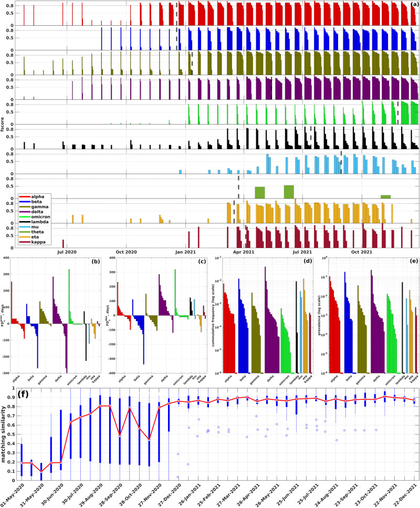Click the '26-Jan-2021' date label
The height and width of the screenshot is (508, 420).
pos(190,495)
